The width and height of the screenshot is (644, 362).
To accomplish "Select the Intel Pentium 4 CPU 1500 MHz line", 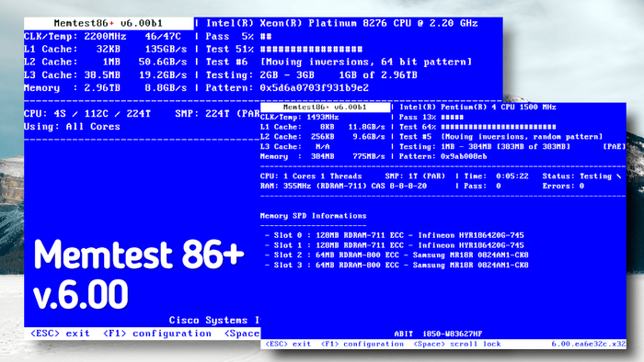I will pyautogui.click(x=477, y=107).
